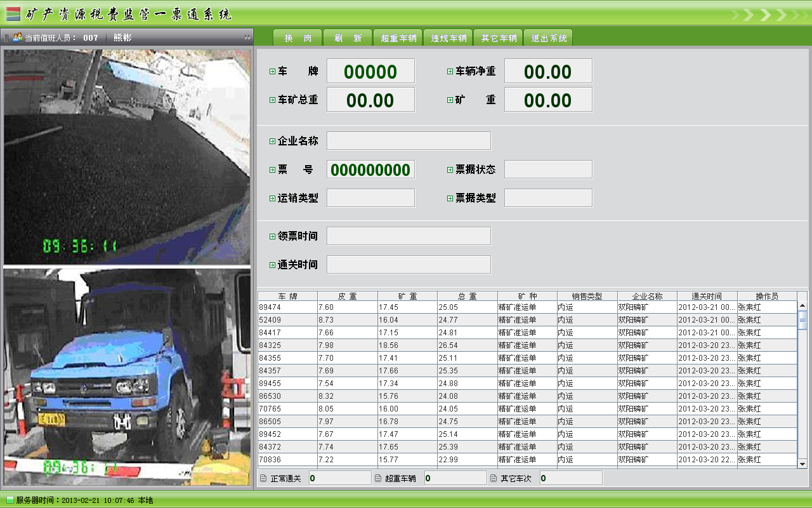Click the app logo in the title bar
The height and width of the screenshot is (508, 812).
(x=13, y=14)
